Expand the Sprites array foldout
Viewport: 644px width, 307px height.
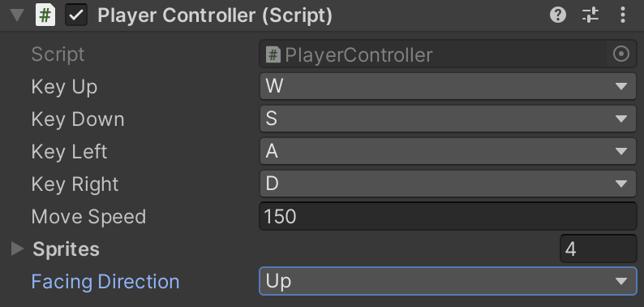[x=17, y=249]
